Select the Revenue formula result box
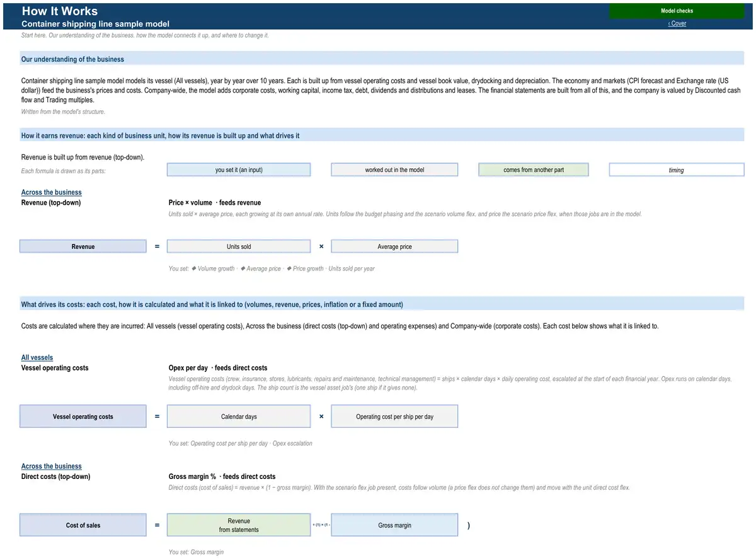 pyautogui.click(x=83, y=246)
